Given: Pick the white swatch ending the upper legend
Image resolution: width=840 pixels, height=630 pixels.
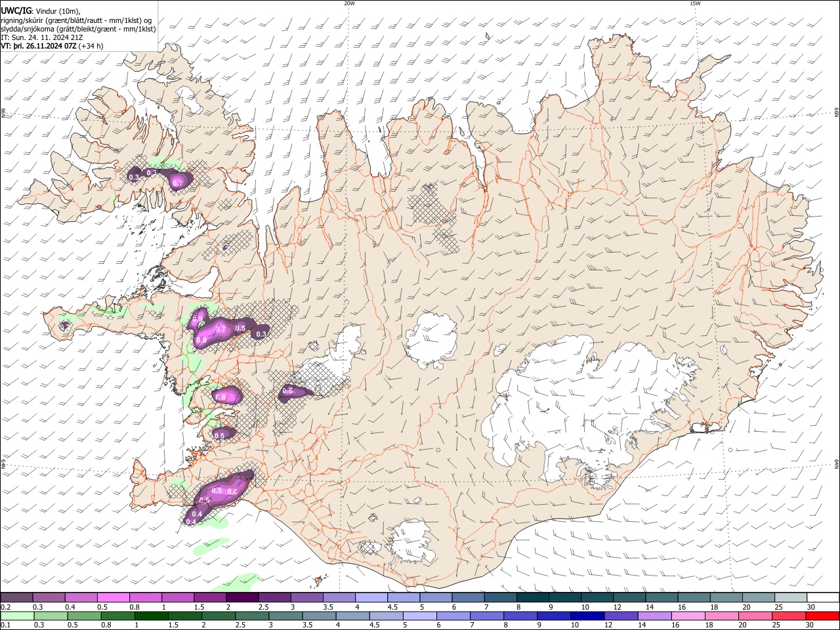Looking at the screenshot, I should tap(823, 597).
